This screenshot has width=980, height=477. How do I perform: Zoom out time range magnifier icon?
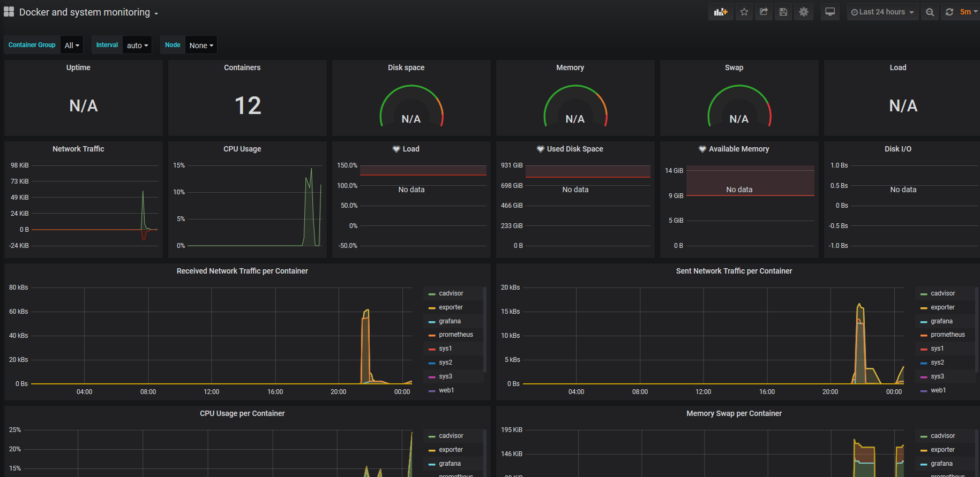coord(930,12)
